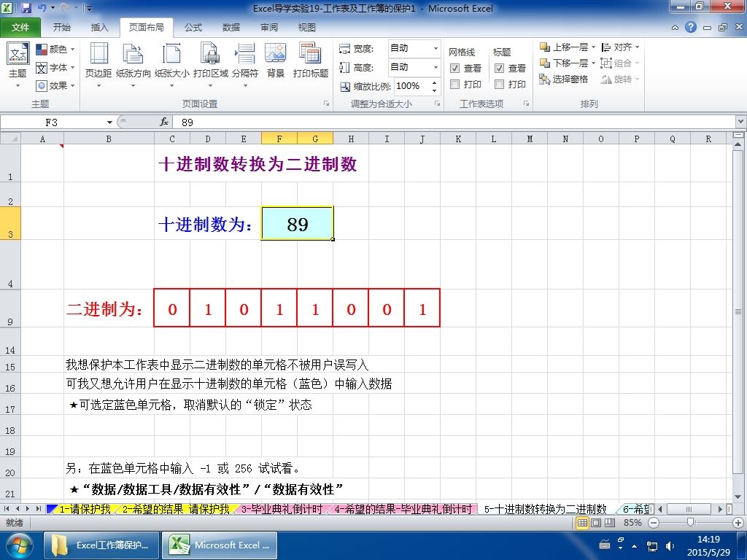The width and height of the screenshot is (747, 560).
Task: Toggle Gridlines View (查看) checkbox
Action: point(454,68)
